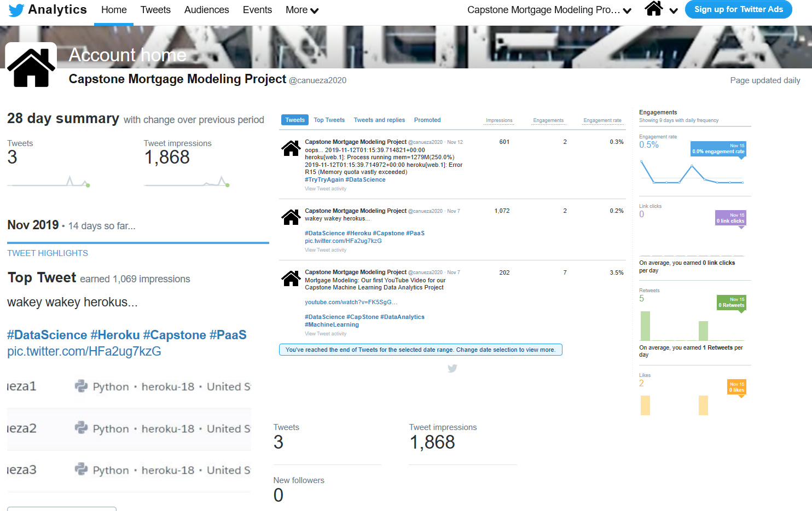This screenshot has height=511, width=812.
Task: Expand the profile menu chevron
Action: (674, 10)
